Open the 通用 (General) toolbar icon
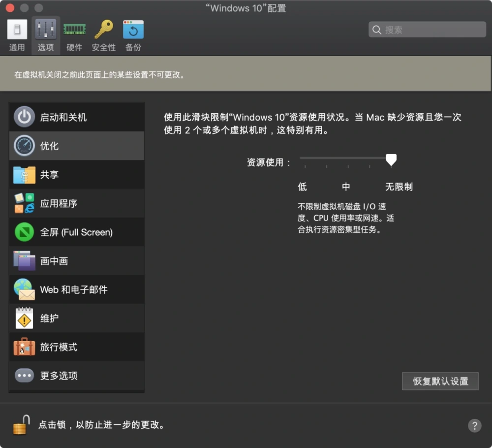The height and width of the screenshot is (448, 492). [x=17, y=30]
